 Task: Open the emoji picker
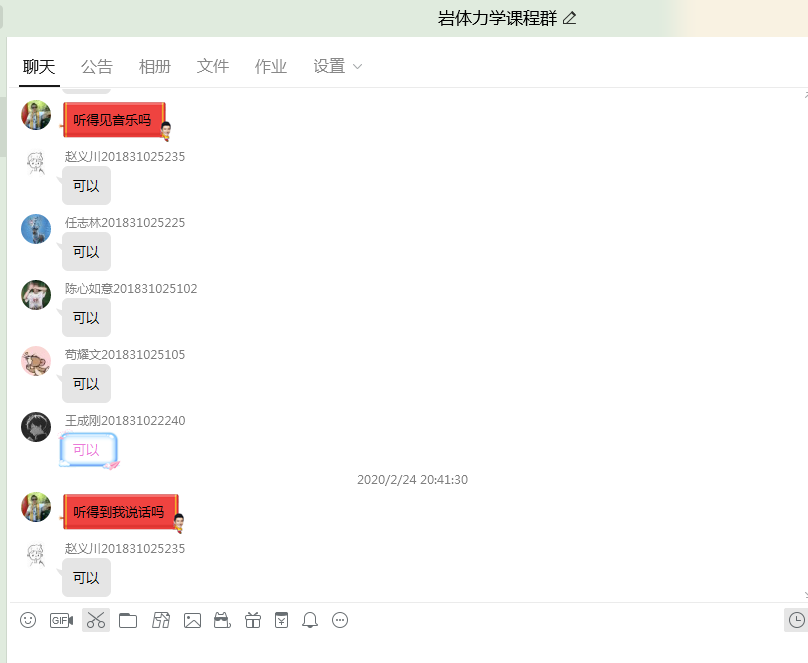pyautogui.click(x=29, y=620)
